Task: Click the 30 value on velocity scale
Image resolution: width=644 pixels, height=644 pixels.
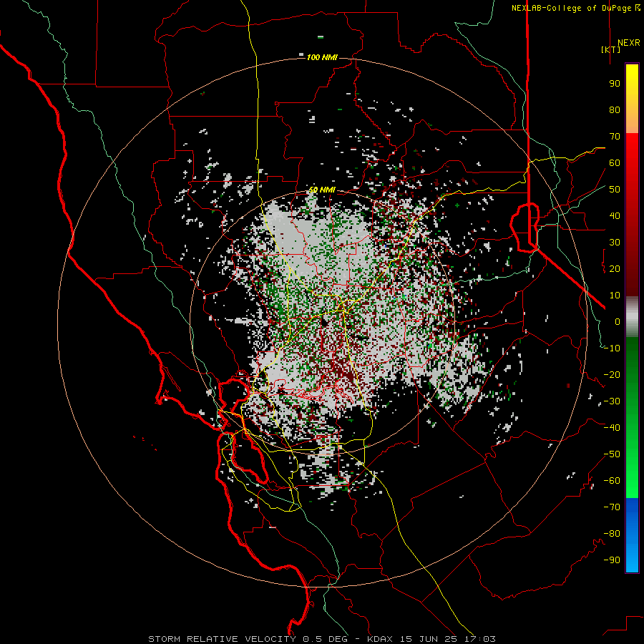Action: click(615, 243)
